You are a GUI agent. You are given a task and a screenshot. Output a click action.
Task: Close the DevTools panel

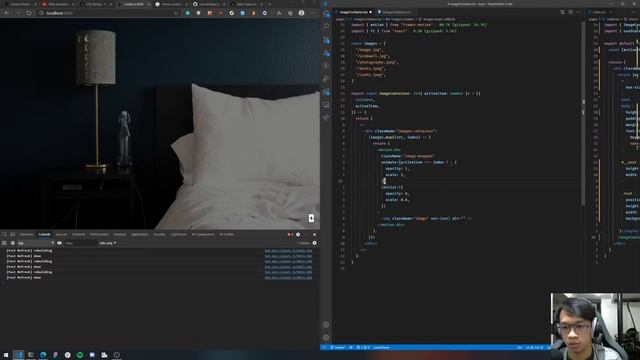point(314,234)
